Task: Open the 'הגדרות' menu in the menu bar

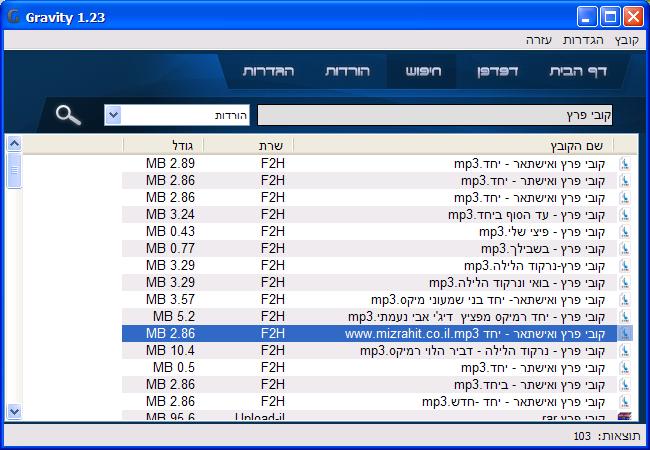Action: click(583, 40)
